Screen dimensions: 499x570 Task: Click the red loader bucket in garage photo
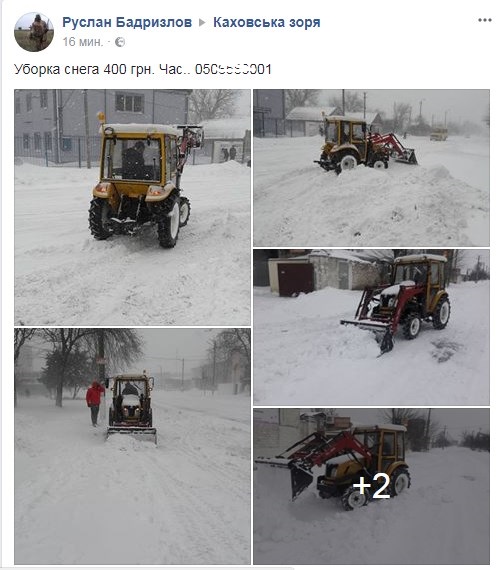368,333
